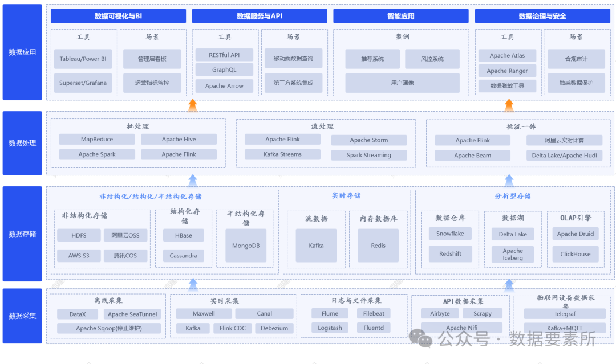This screenshot has height=364, width=616.
Task: Switch to the 数据可视化与BI section header
Action: pos(117,16)
